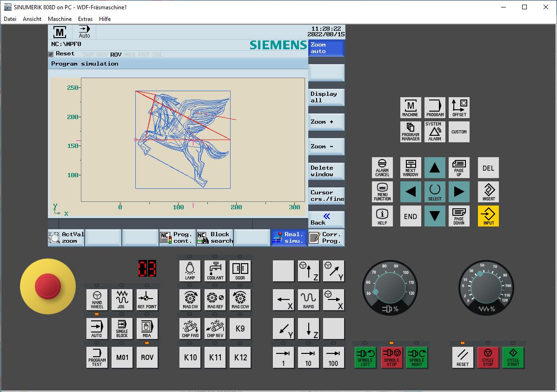Viewport: 557px width, 392px height.
Task: Click the ALARM CANCEL key
Action: point(382,168)
